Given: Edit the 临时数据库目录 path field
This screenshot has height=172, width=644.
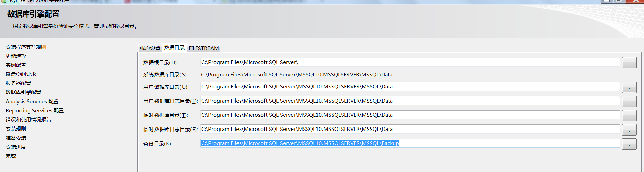Looking at the screenshot, I should (410, 115).
